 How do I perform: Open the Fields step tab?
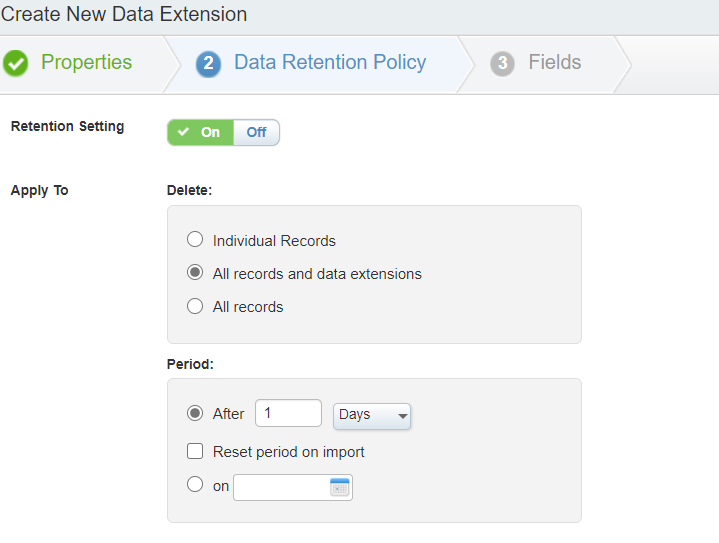[x=554, y=62]
